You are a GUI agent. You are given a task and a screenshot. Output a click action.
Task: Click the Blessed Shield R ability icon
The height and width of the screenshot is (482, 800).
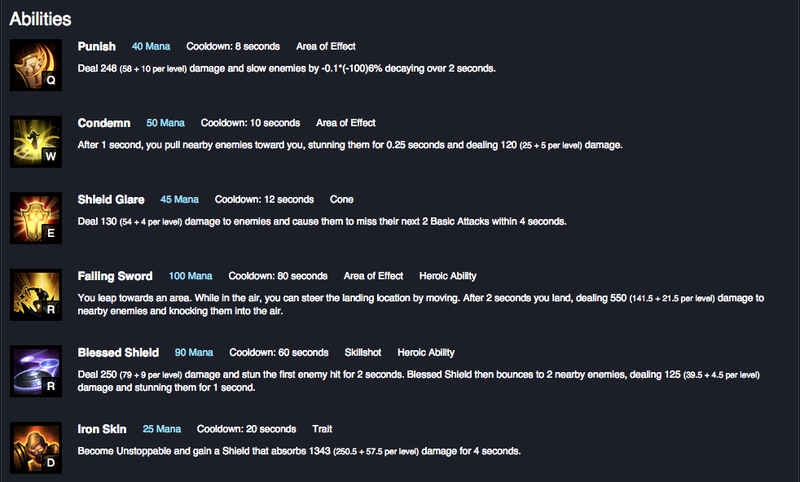tap(36, 371)
